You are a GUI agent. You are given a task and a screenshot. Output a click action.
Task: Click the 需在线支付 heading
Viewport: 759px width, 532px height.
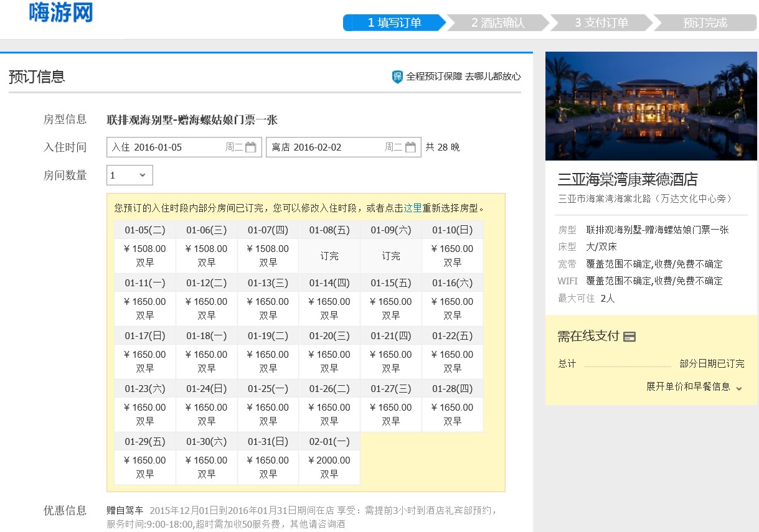pyautogui.click(x=588, y=336)
